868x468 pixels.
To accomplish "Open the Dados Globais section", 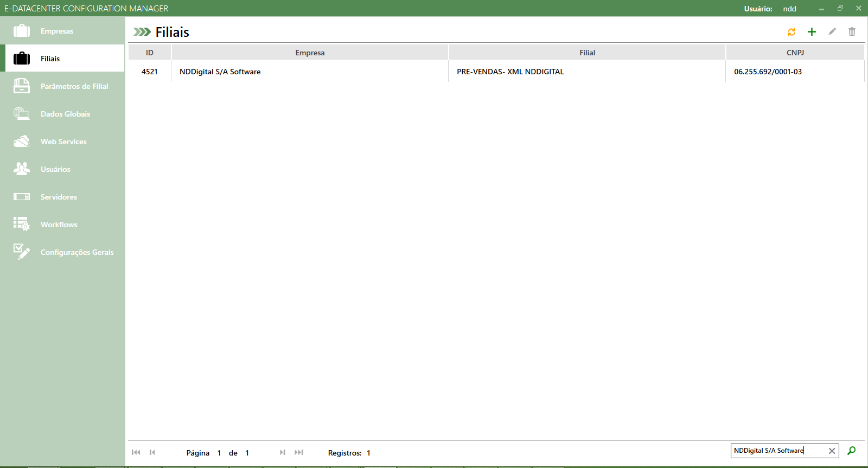I will (x=62, y=114).
